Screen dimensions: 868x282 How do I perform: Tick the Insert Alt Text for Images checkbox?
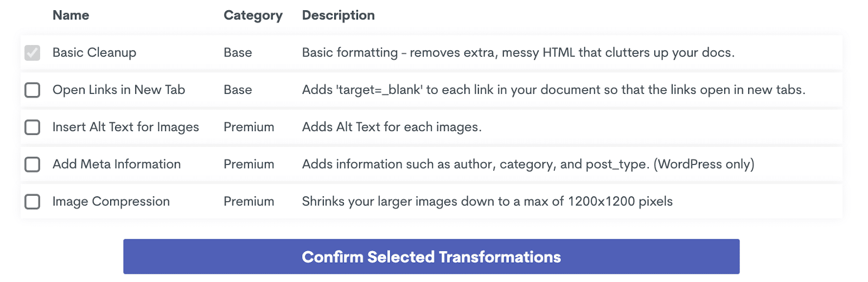(x=33, y=127)
